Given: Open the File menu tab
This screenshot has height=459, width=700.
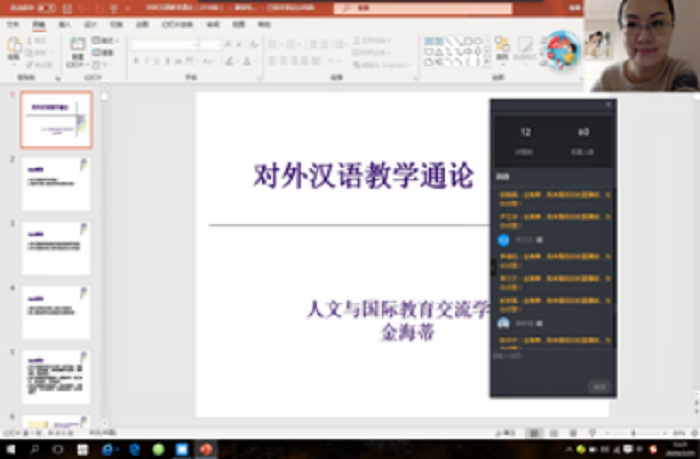Looking at the screenshot, I should [14, 24].
